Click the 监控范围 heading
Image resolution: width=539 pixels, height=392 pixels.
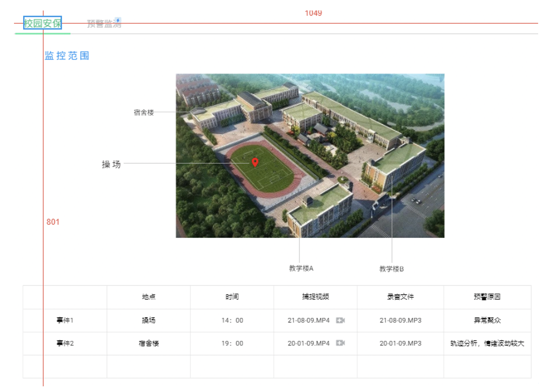pyautogui.click(x=67, y=56)
